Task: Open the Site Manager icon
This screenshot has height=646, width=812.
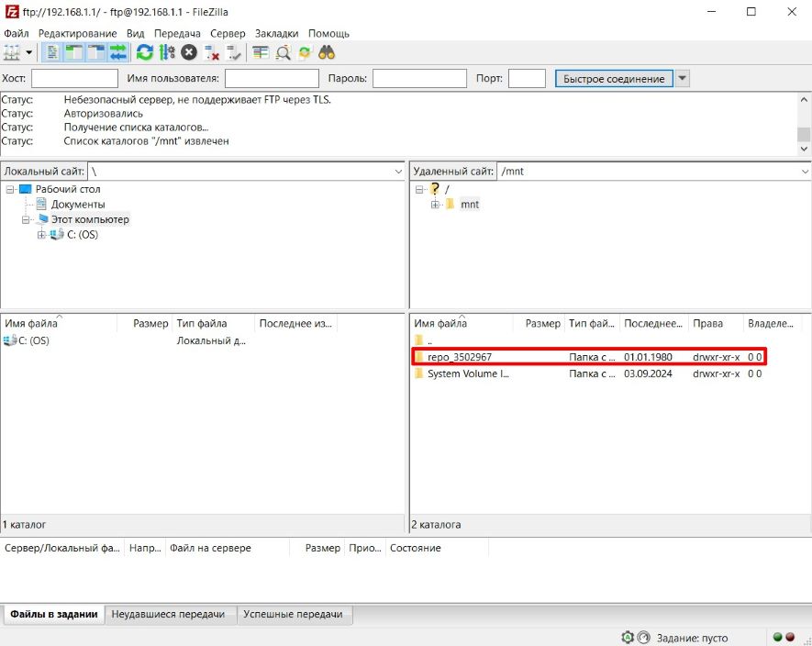Action: click(x=12, y=52)
